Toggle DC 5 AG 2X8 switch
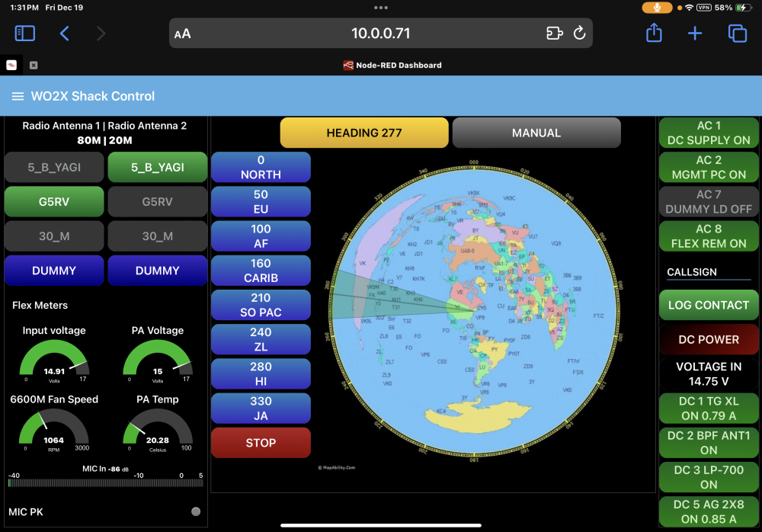 click(x=709, y=511)
